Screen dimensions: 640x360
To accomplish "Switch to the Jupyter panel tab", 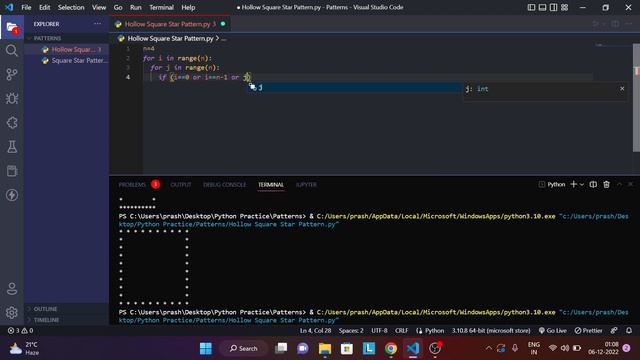I will pos(306,184).
